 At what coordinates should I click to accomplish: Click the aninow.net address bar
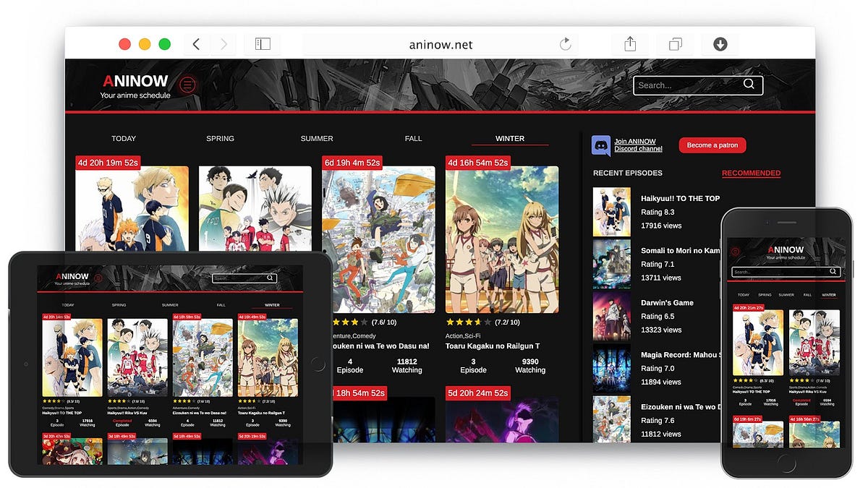tap(441, 45)
